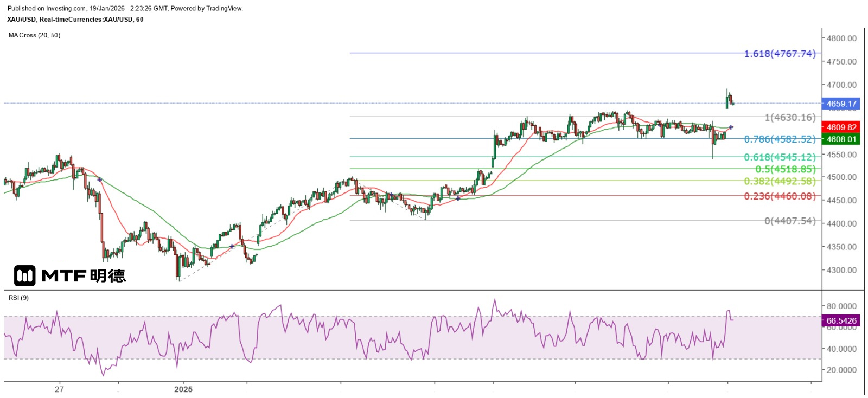Click the XAU/USD symbol title text
The height and width of the screenshot is (398, 868).
pos(75,20)
